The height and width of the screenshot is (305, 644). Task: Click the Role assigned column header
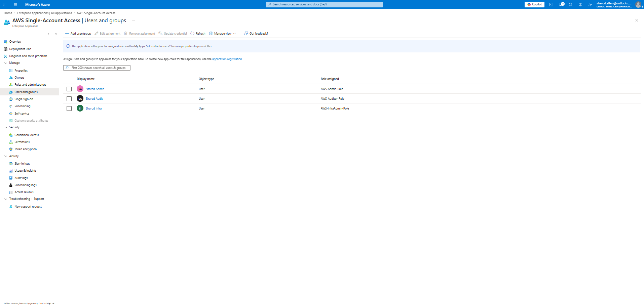point(330,79)
